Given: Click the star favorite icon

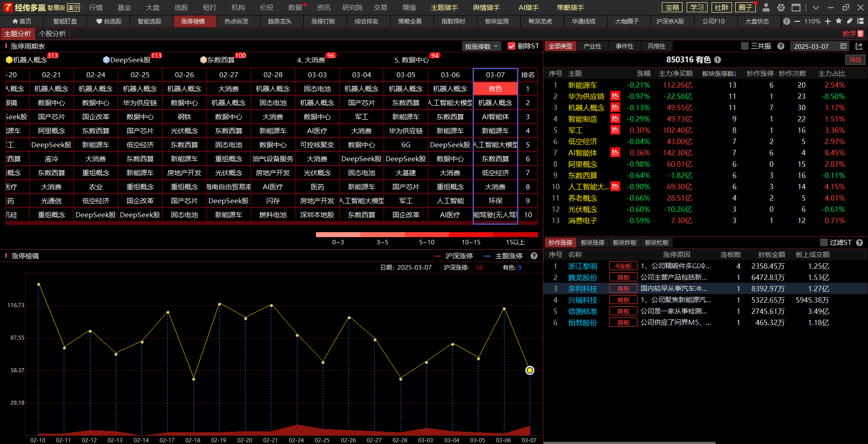Looking at the screenshot, I should point(839,21).
